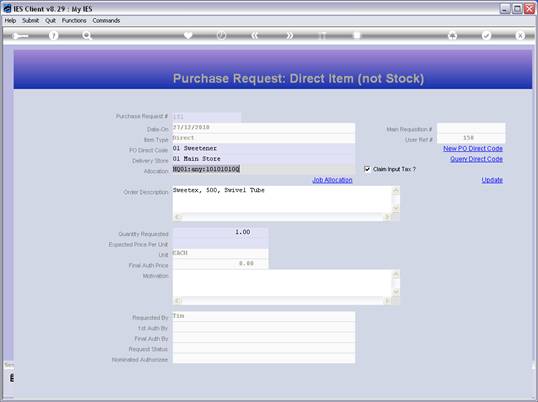
Task: Click the Order Description scrollbar down arrow
Action: tap(396, 208)
